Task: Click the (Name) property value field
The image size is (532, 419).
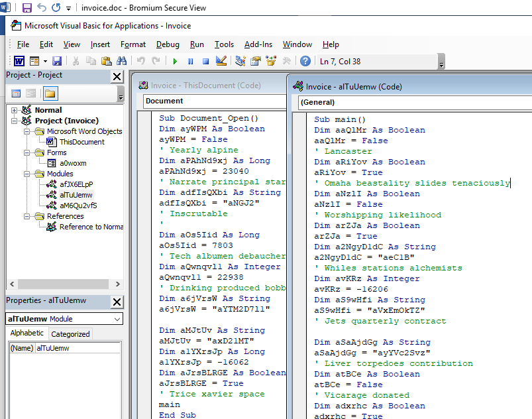Action: pos(78,348)
